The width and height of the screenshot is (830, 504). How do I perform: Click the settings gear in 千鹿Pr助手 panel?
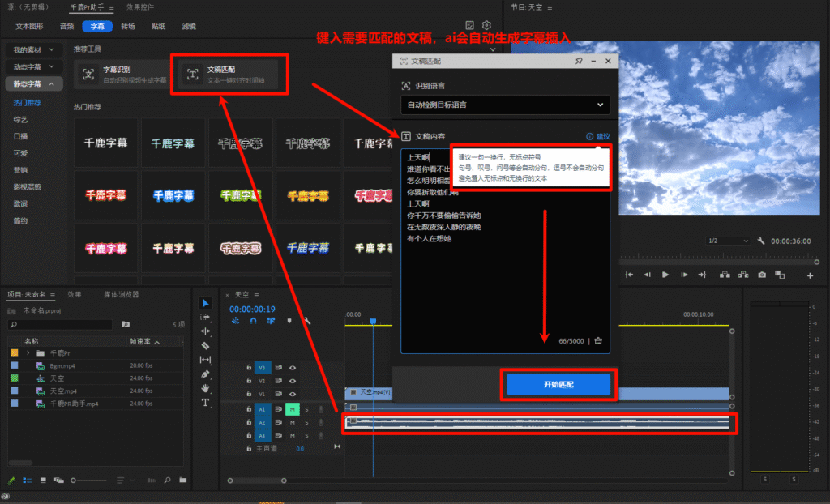pyautogui.click(x=486, y=26)
